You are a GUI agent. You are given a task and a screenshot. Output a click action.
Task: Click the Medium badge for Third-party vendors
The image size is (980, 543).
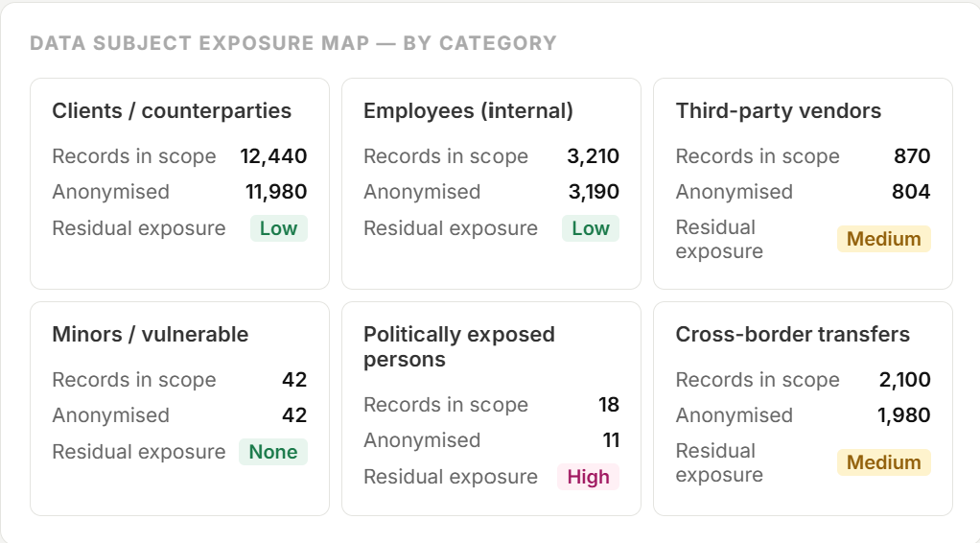[x=884, y=239]
